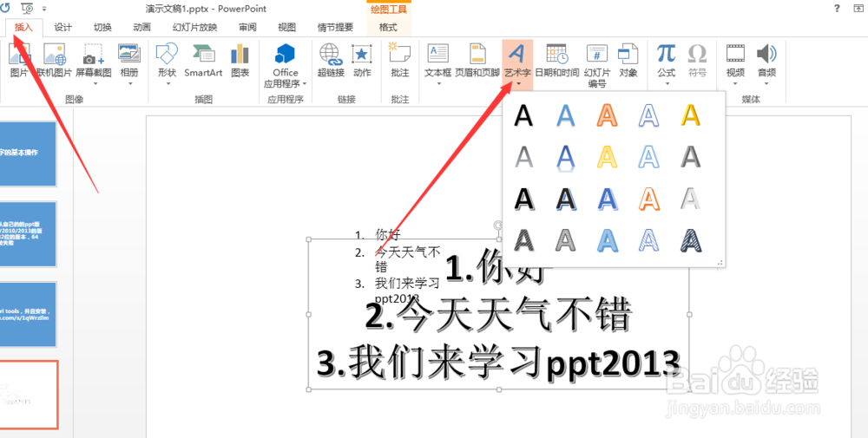Expand the 文本框 dropdown arrow
Viewport: 868px width, 438px height.
coord(438,83)
